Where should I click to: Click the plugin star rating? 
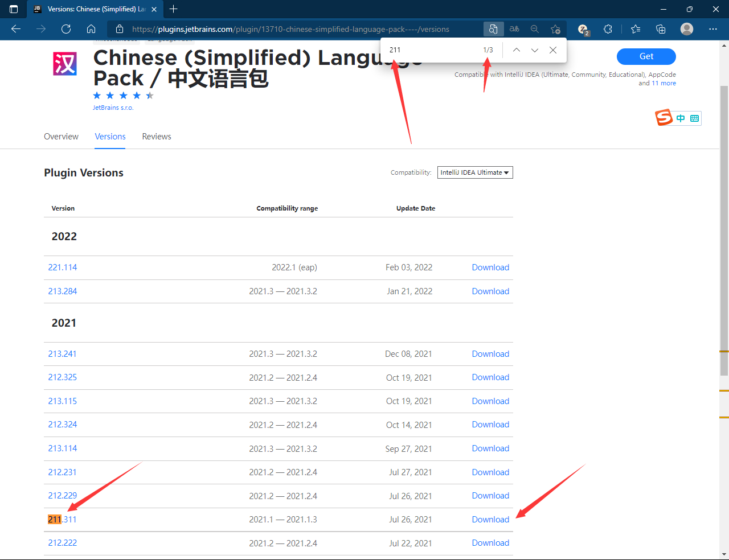123,96
